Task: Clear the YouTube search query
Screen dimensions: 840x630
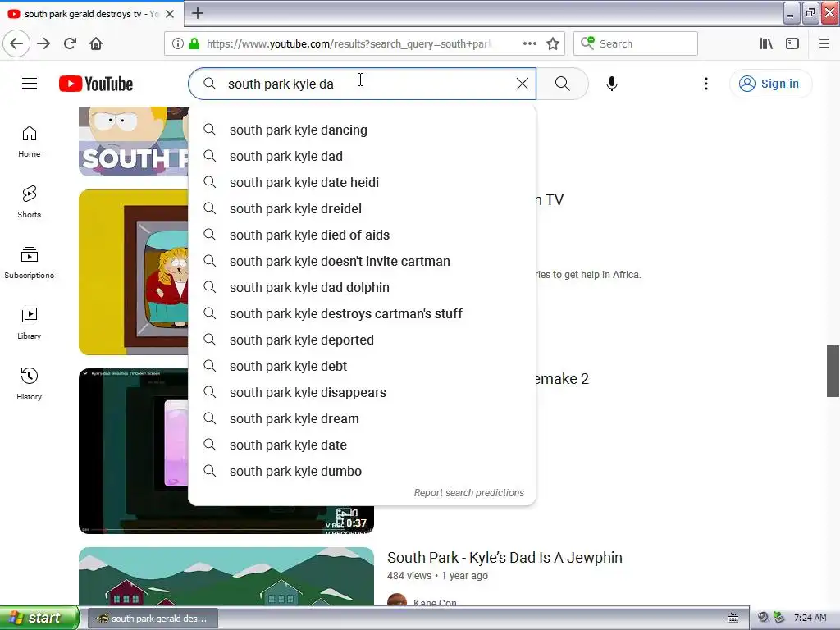Action: coord(523,84)
